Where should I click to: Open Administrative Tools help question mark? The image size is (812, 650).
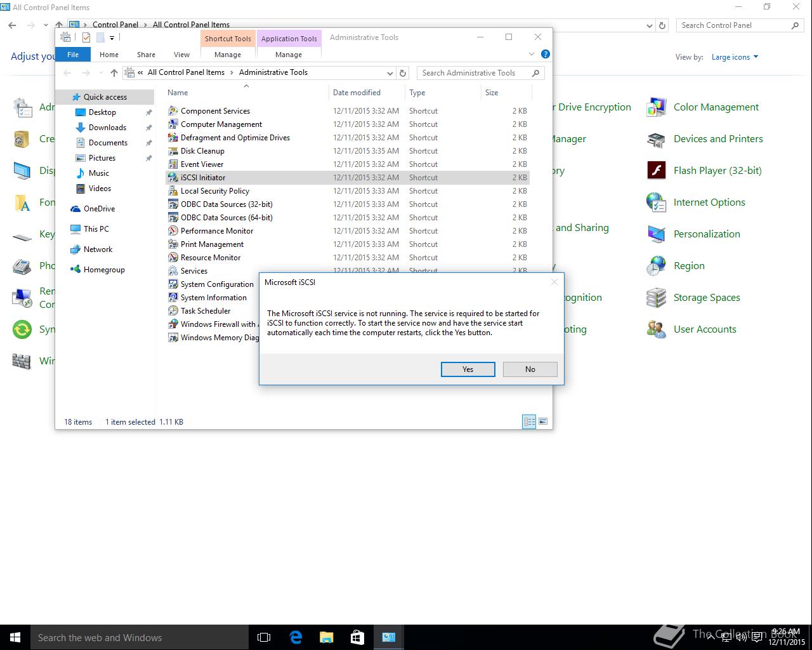tap(546, 55)
